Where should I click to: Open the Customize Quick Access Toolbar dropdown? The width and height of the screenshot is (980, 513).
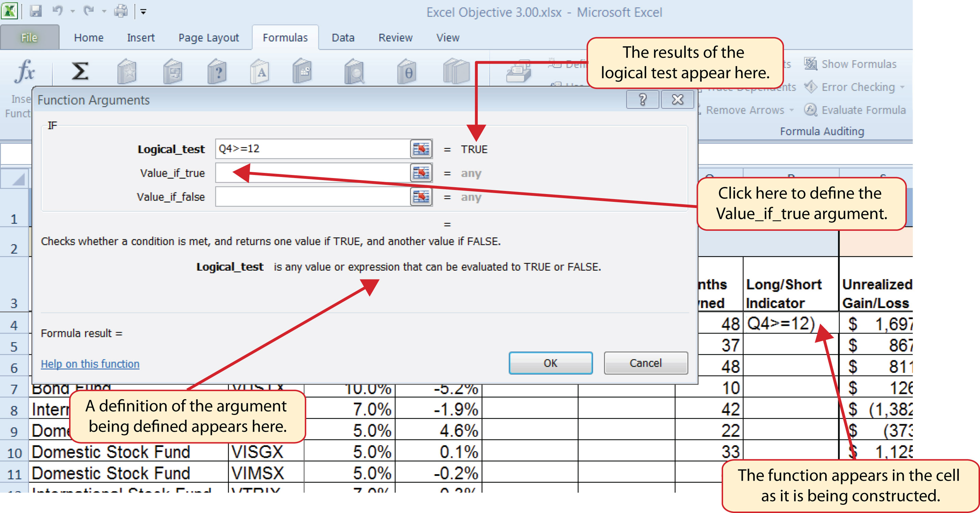(x=143, y=12)
